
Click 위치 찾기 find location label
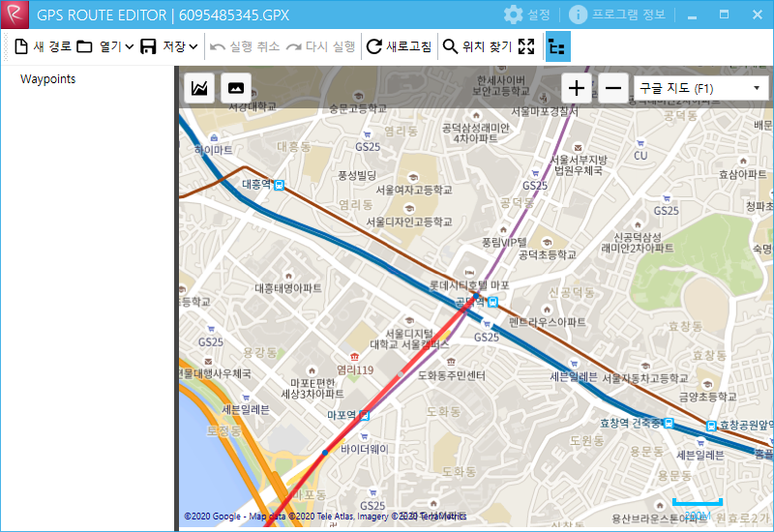coord(487,46)
